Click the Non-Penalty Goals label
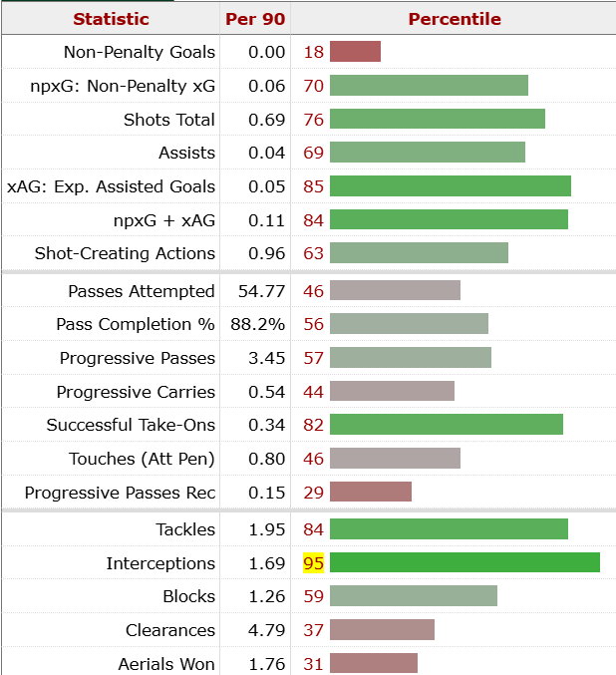This screenshot has width=616, height=675. click(x=139, y=52)
